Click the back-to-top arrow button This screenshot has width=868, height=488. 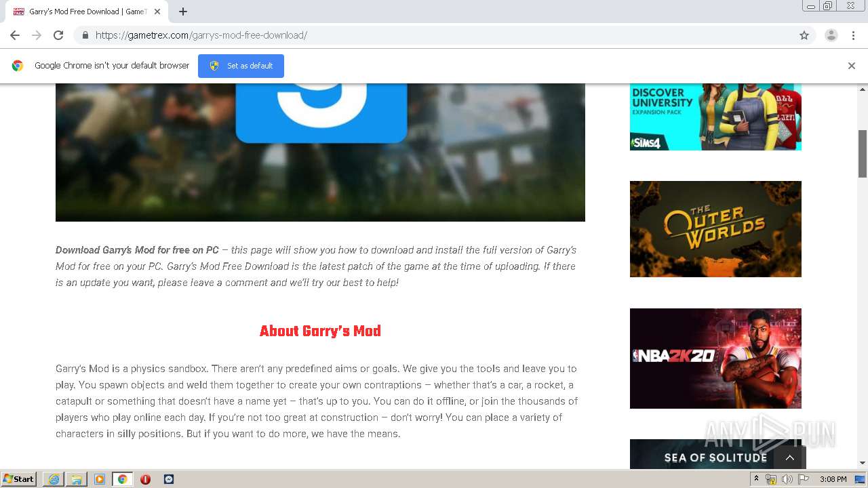(x=790, y=457)
